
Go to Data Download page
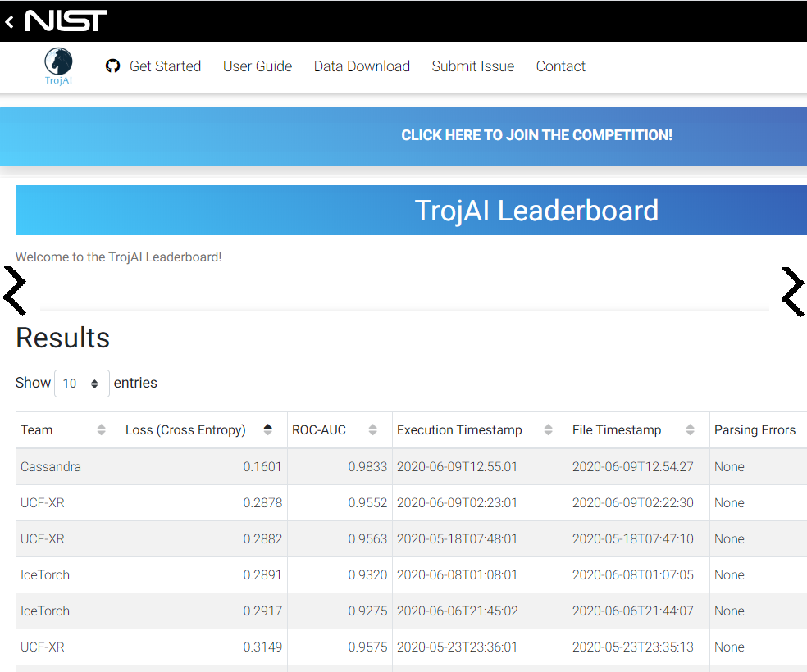[x=362, y=66]
